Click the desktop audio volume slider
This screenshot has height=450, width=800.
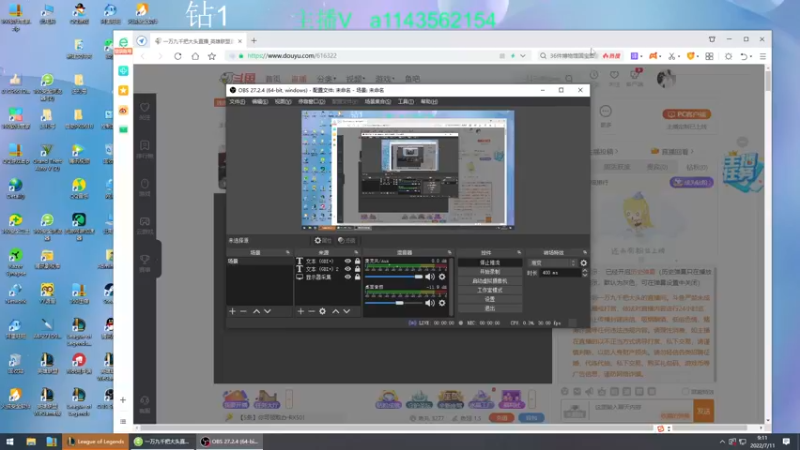coord(393,303)
